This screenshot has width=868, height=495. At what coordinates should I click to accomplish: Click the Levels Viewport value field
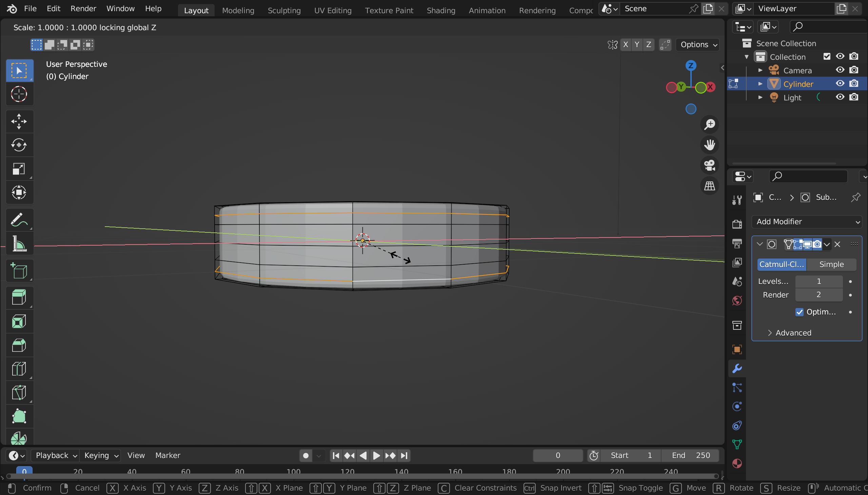[x=819, y=282]
